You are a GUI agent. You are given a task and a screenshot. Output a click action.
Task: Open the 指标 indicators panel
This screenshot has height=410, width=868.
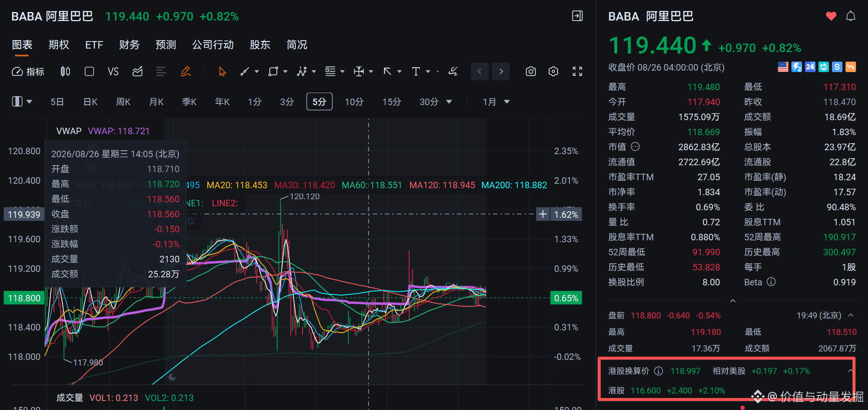click(x=28, y=72)
